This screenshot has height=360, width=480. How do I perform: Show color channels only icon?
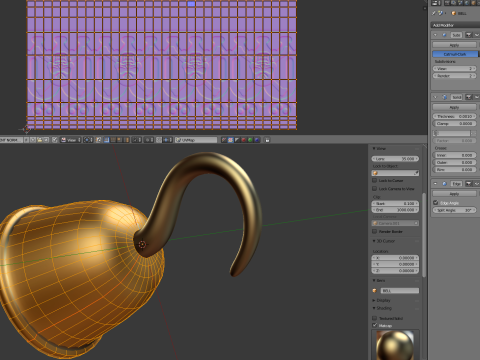231,140
